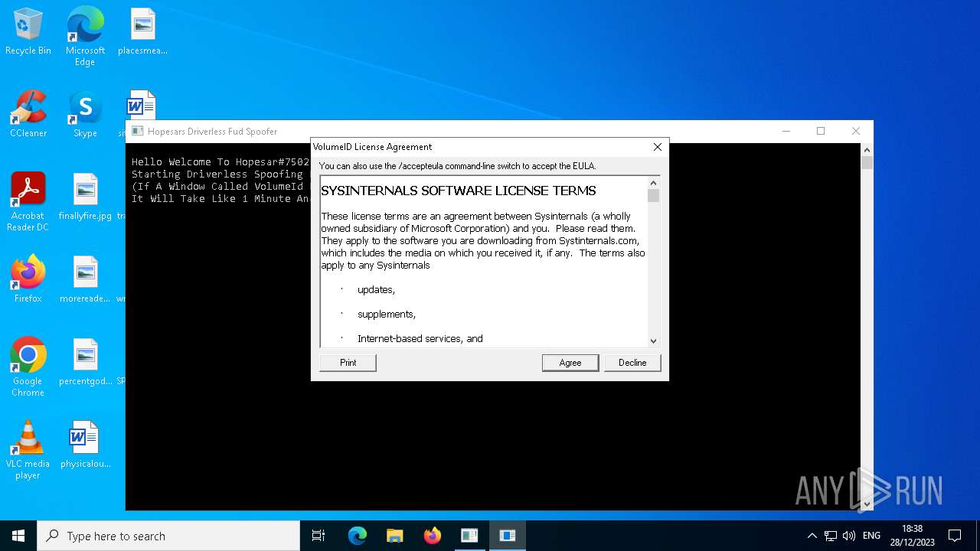Viewport: 980px width, 551px height.
Task: Open the Skype desktop shortcut
Action: 85,115
